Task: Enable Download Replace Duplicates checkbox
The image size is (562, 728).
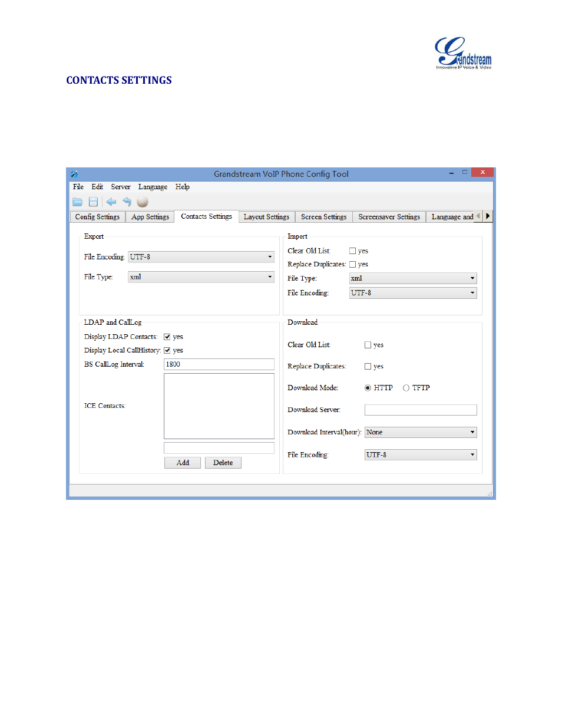Action: click(368, 367)
